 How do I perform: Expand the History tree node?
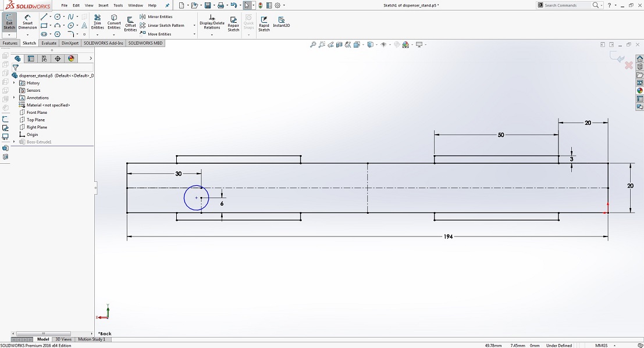(14, 83)
